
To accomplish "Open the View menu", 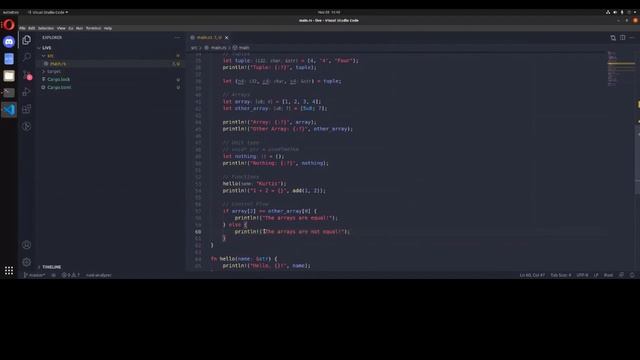I will point(61,28).
